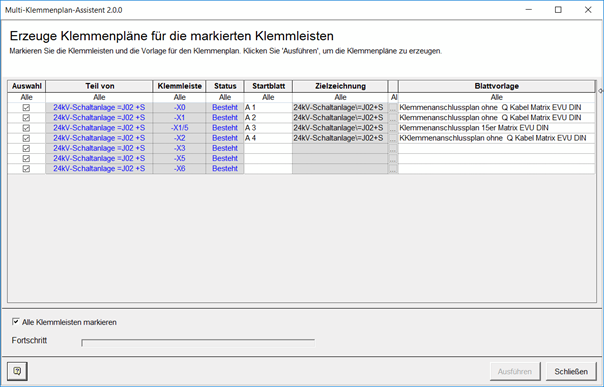
Task: Click the empty Startblatt field for -X3
Action: (x=268, y=148)
